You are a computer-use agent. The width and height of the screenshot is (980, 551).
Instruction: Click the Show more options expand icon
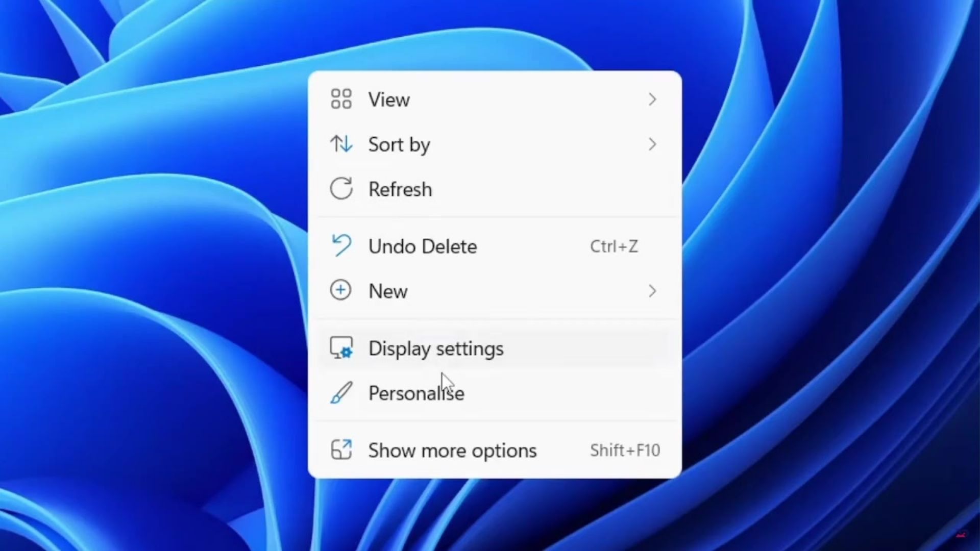pyautogui.click(x=341, y=449)
